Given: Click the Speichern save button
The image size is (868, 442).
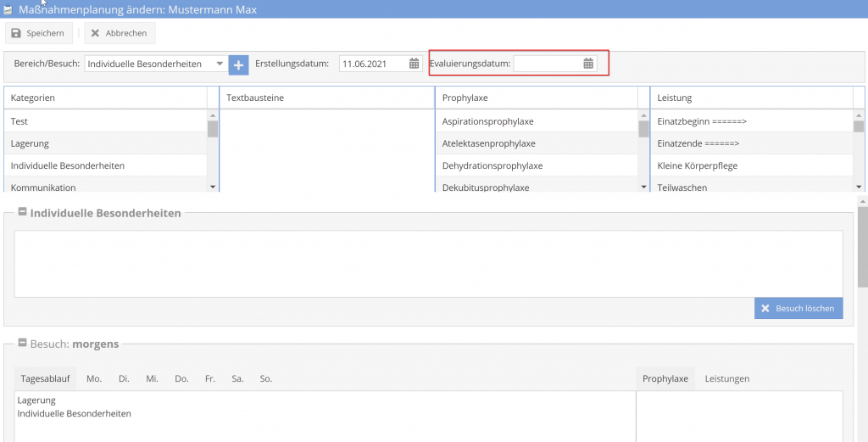Looking at the screenshot, I should click(x=37, y=33).
